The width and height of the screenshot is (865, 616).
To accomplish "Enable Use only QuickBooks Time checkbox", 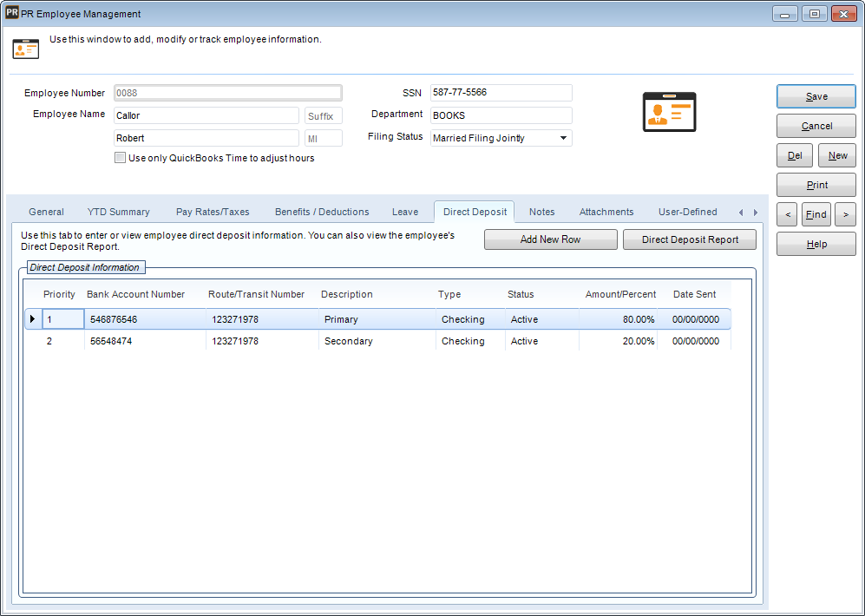I will click(121, 159).
